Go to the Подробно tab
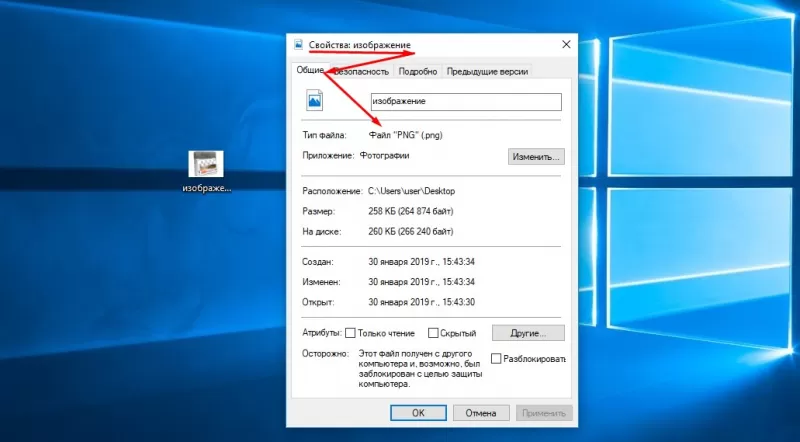The image size is (800, 442). pyautogui.click(x=418, y=71)
